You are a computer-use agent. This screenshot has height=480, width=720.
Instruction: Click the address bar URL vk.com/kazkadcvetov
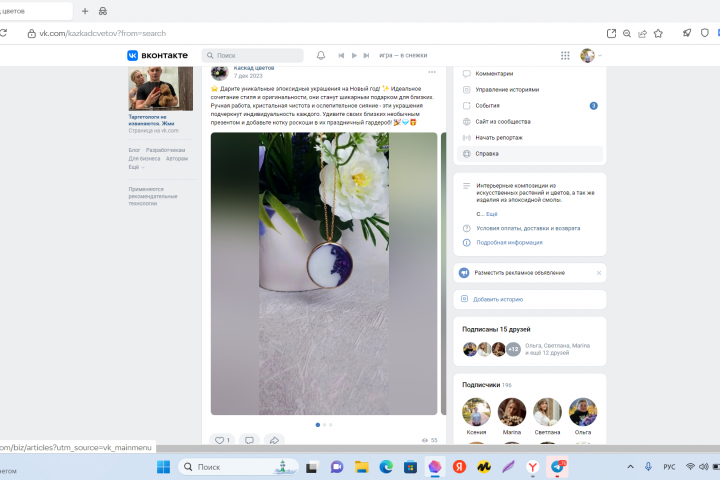point(102,34)
